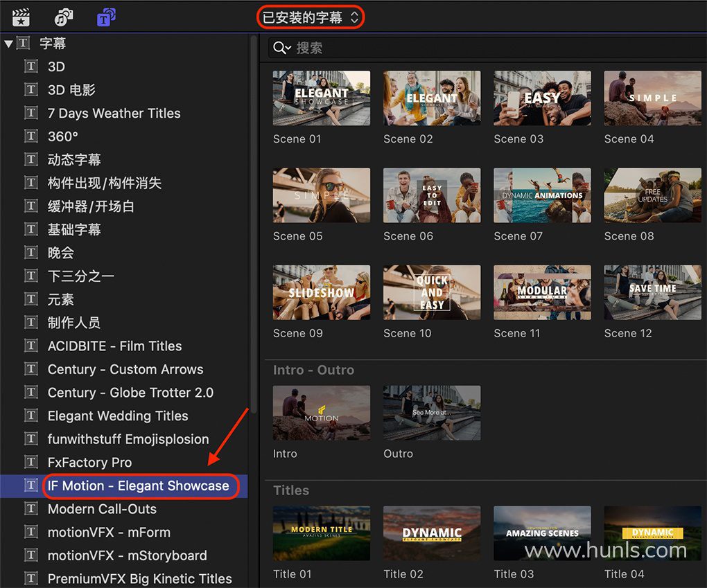Select the Scene 06 Easy To Edit thumbnail
Screen dimensions: 707x588
432,195
